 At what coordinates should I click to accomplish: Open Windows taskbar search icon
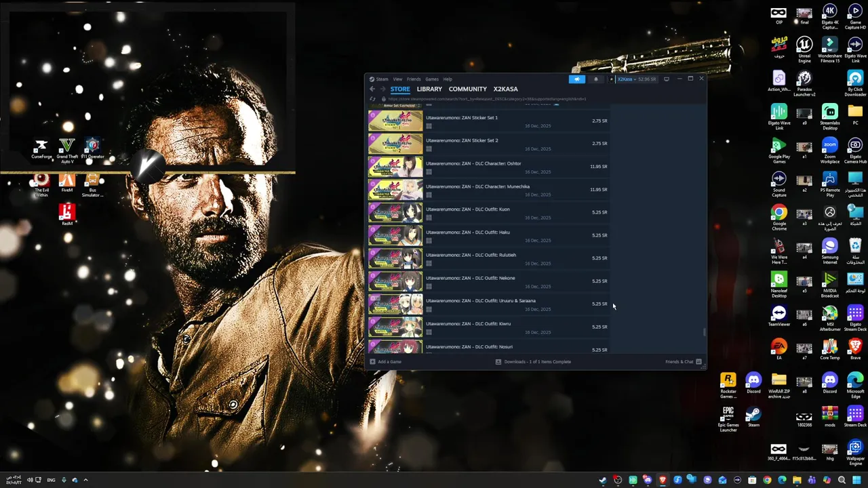[842, 480]
